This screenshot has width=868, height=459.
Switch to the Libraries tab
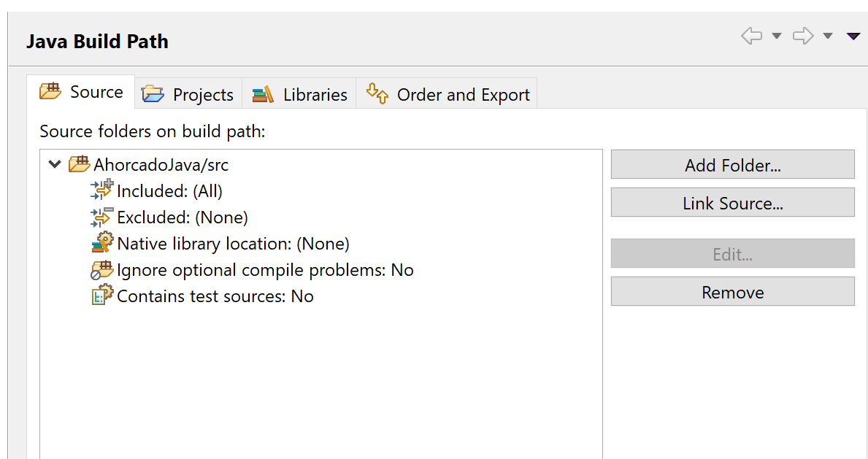click(x=299, y=94)
